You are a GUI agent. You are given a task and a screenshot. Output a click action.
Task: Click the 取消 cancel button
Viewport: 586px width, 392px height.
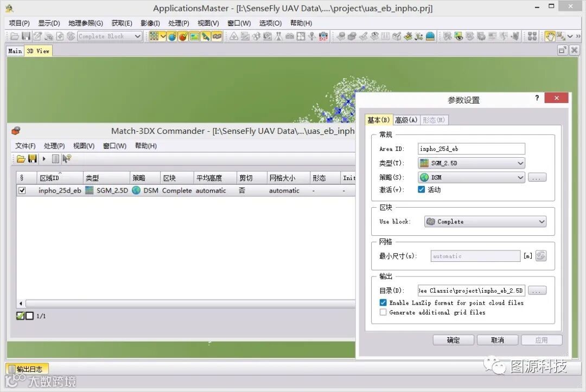click(498, 340)
